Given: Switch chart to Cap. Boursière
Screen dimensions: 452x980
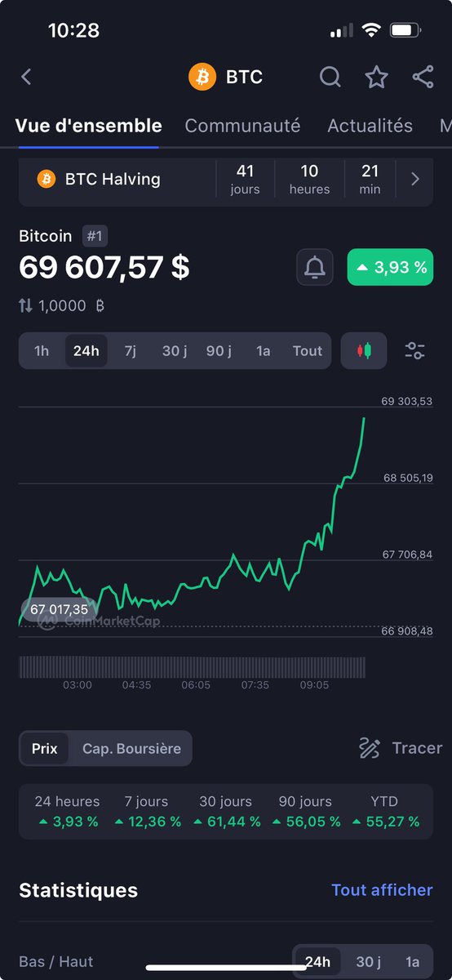Looking at the screenshot, I should (x=131, y=748).
